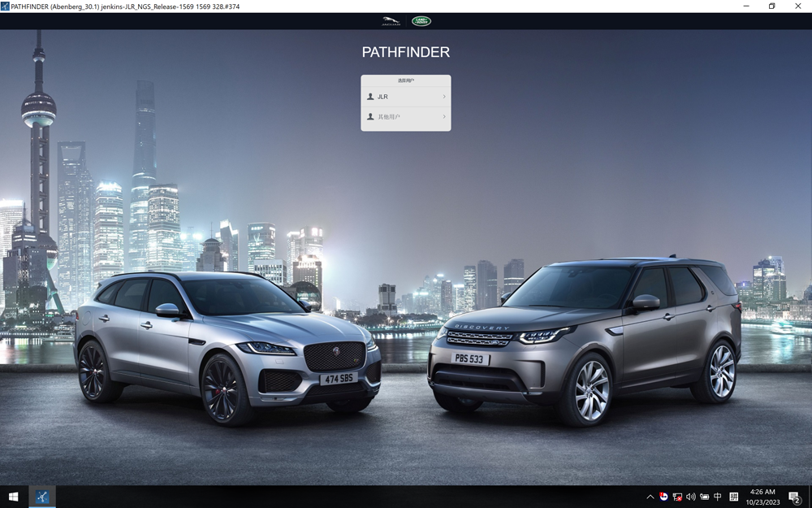Image resolution: width=812 pixels, height=508 pixels.
Task: Click the Jaguar logo in the header
Action: click(x=391, y=21)
